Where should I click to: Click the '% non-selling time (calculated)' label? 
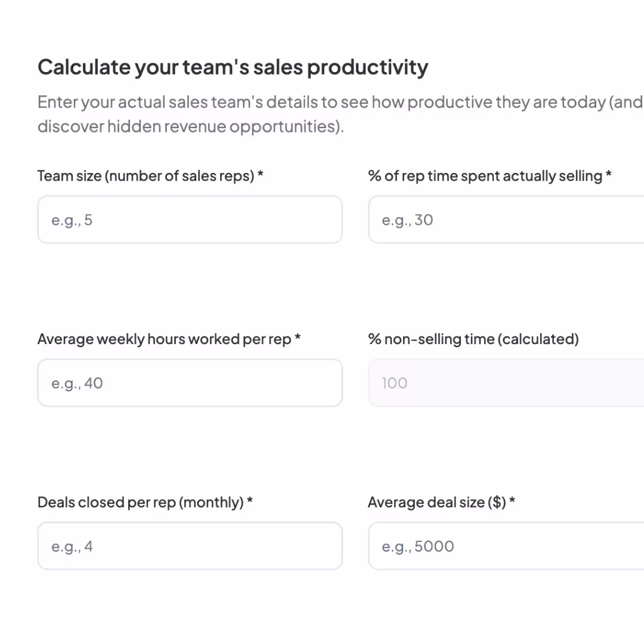coord(473,339)
